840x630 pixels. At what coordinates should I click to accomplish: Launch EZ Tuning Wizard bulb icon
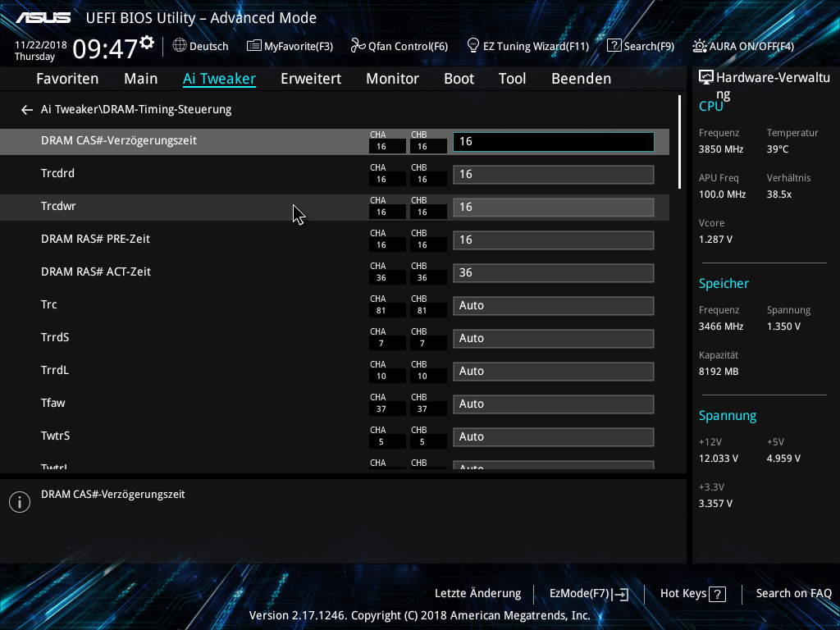[x=473, y=46]
